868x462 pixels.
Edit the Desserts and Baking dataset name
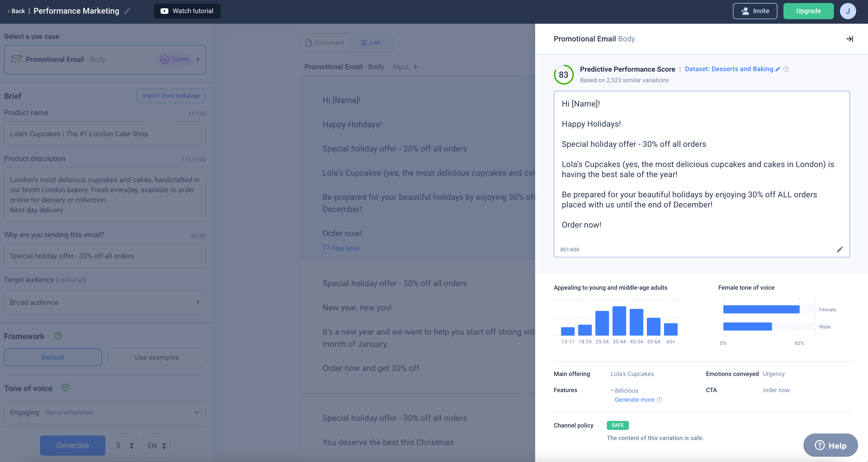pos(778,69)
